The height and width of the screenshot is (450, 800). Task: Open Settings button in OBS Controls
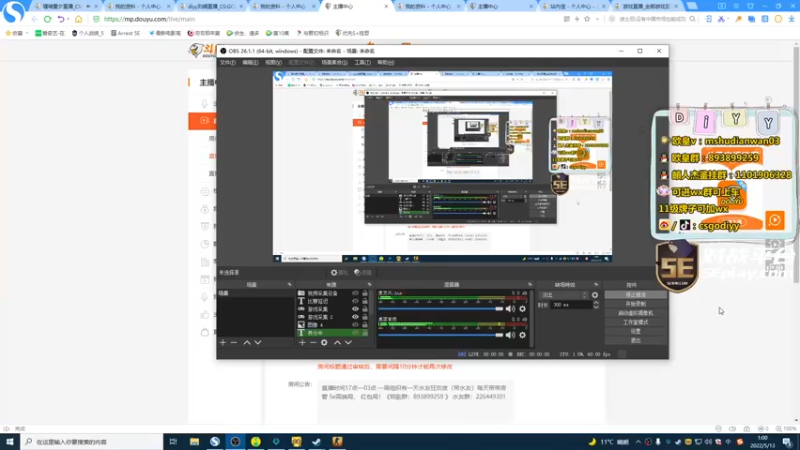[635, 332]
